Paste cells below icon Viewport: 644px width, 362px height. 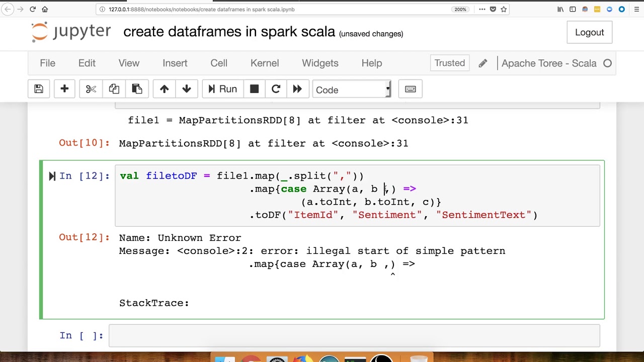point(137,89)
